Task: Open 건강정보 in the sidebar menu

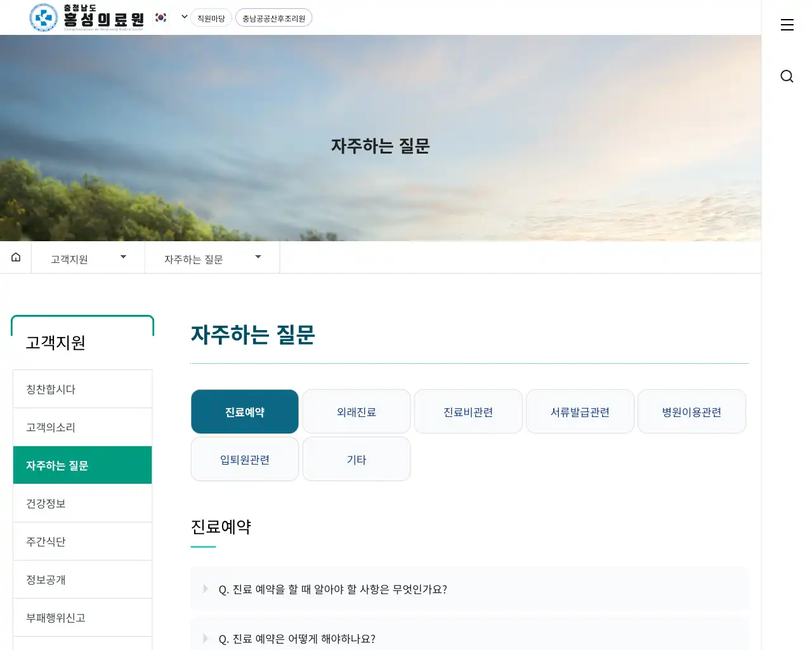Action: 82,503
